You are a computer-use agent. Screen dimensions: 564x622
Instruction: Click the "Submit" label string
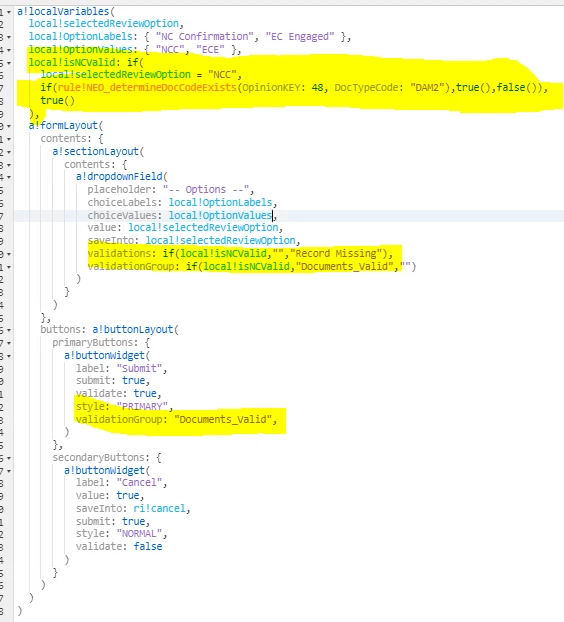pos(139,368)
